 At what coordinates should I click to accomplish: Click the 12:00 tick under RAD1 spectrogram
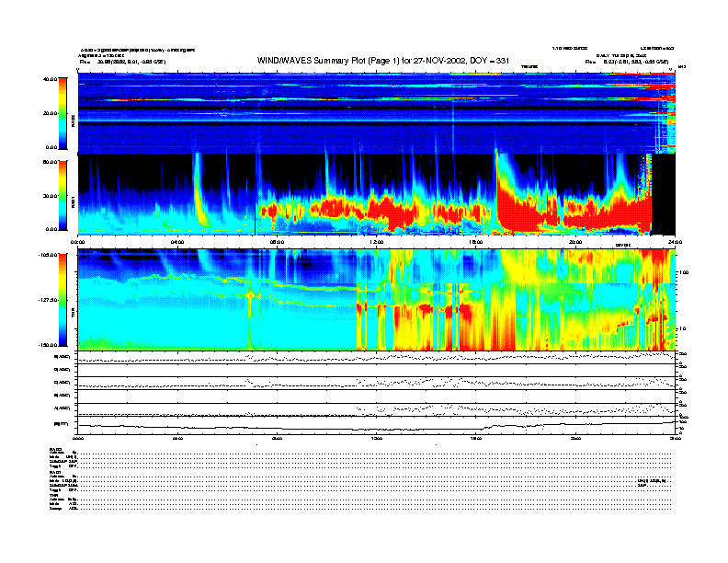(377, 242)
